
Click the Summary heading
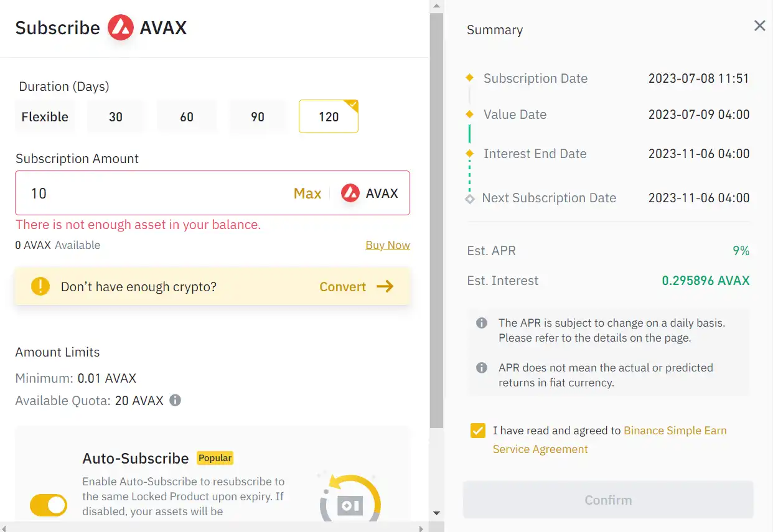click(495, 30)
